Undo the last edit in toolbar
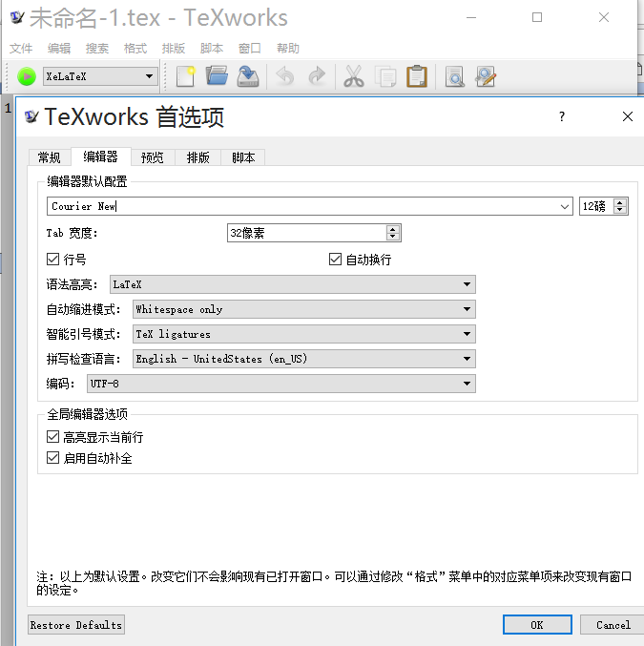644x646 pixels. (285, 76)
